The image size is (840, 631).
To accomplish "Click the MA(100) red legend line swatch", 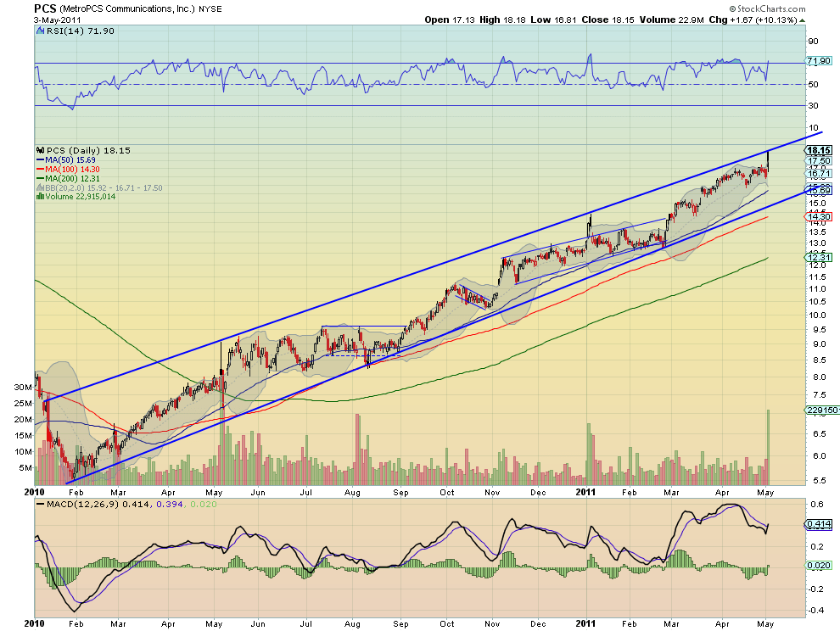I will click(40, 170).
